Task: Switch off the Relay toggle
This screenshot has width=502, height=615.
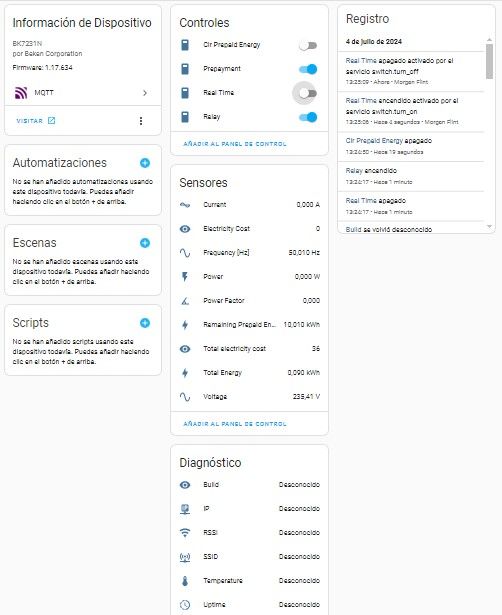Action: (308, 117)
